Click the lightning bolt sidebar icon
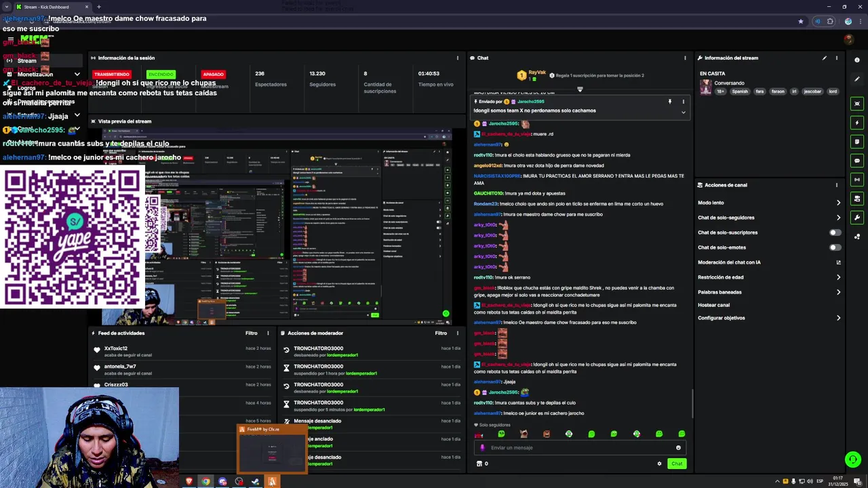Image resolution: width=868 pixels, height=488 pixels. click(x=857, y=123)
